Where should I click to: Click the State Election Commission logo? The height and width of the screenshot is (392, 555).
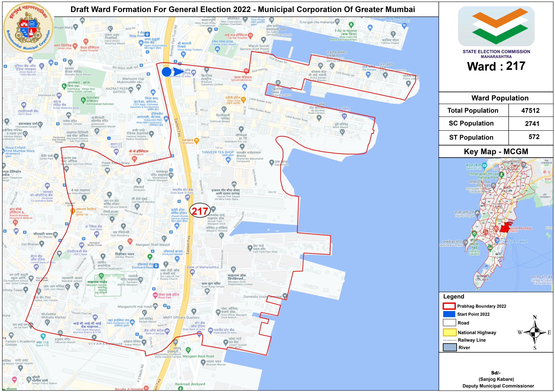(496, 26)
